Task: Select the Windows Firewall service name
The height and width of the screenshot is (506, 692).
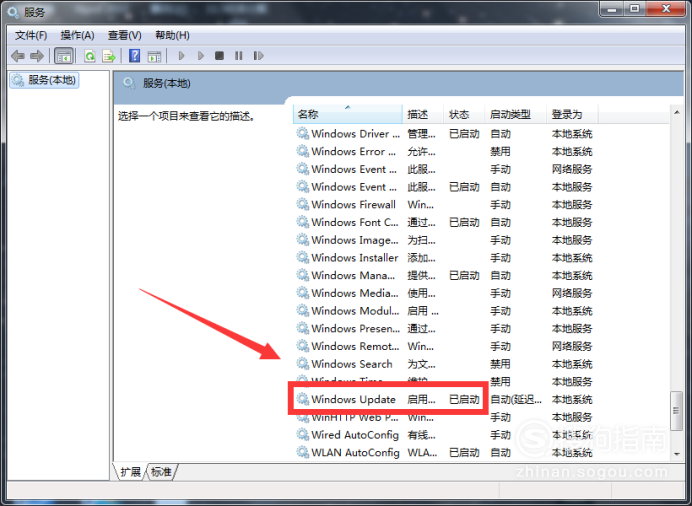Action: (353, 205)
